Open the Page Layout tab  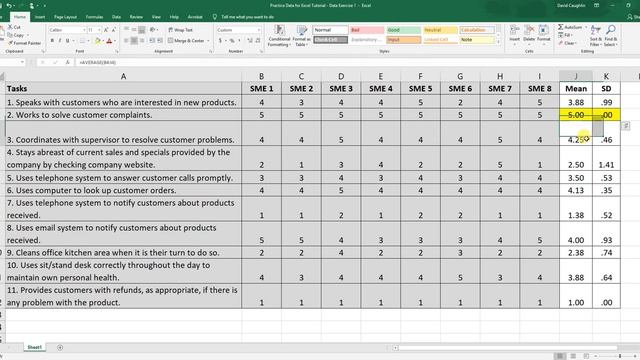coord(65,17)
